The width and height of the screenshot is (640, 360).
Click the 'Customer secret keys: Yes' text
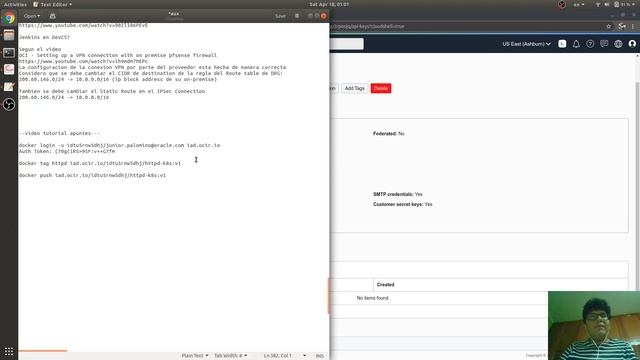402,204
